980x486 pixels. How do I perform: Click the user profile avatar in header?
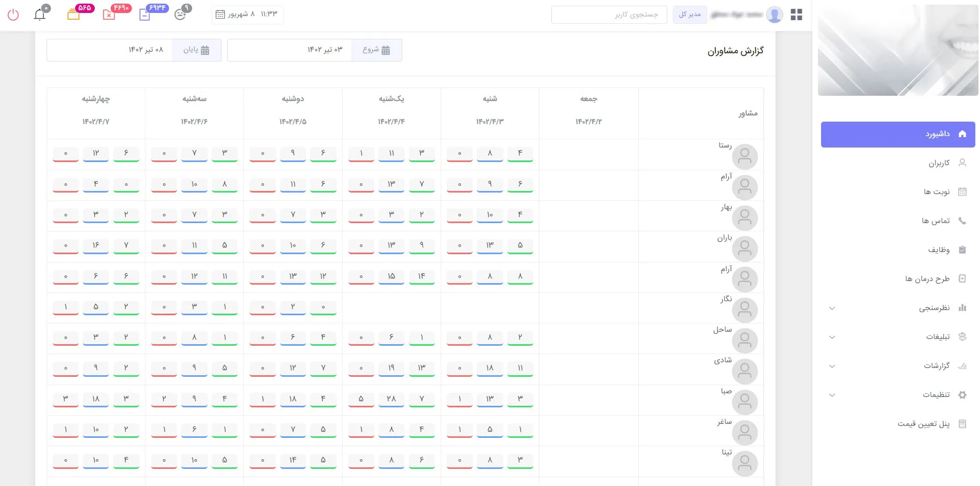(774, 15)
